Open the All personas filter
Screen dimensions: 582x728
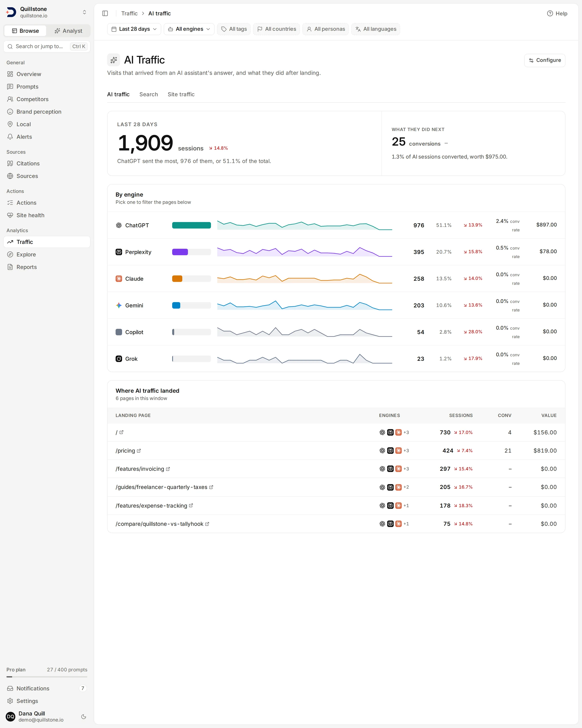[326, 29]
